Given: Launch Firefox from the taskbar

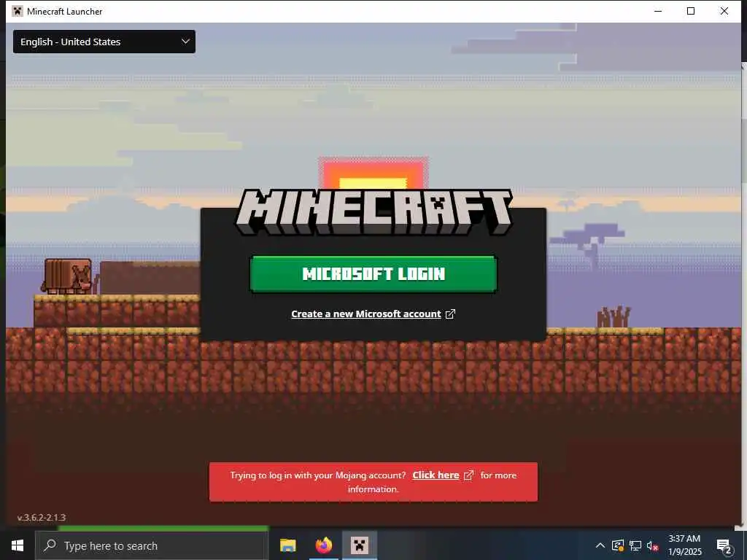Looking at the screenshot, I should pyautogui.click(x=323, y=545).
